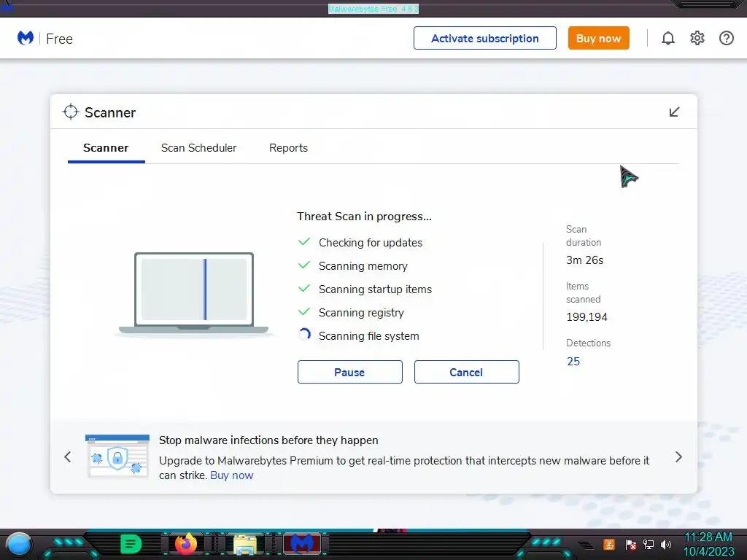
Task: Open the Scan Scheduler tab
Action: [x=198, y=148]
